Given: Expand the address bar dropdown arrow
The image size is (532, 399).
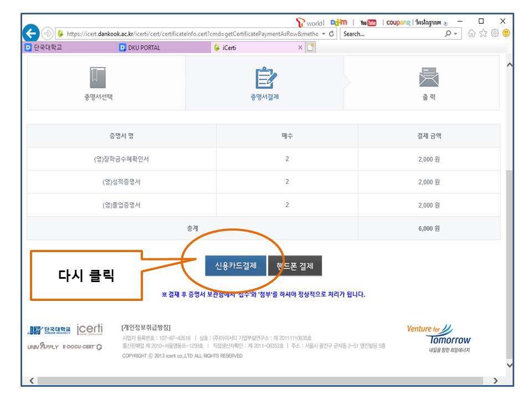Looking at the screenshot, I should [x=323, y=34].
